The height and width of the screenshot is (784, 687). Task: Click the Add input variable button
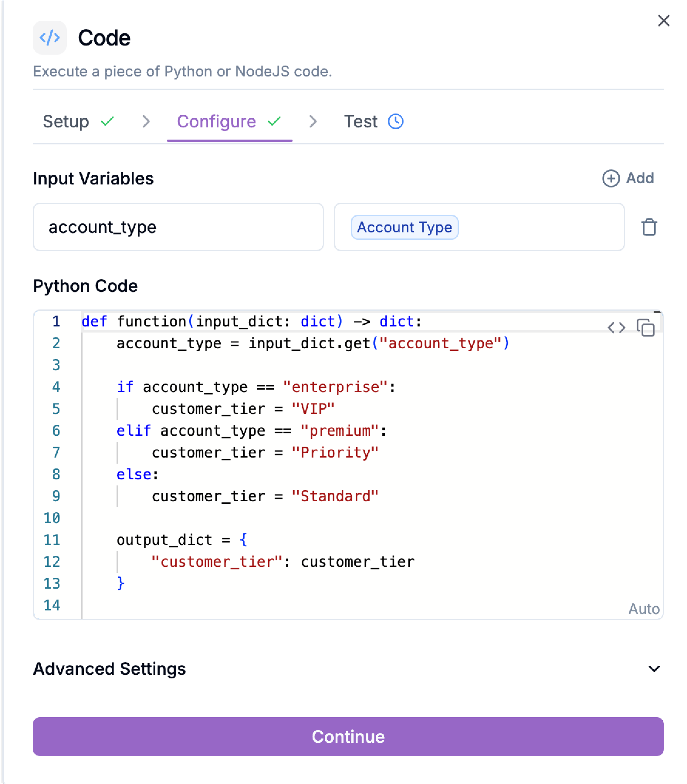pyautogui.click(x=639, y=178)
